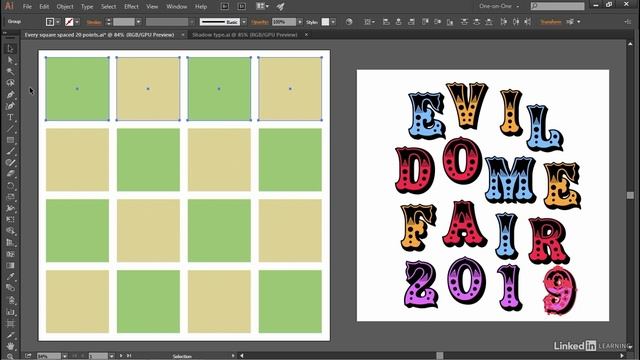
Task: Select the Shape Builder tool
Action: [10, 231]
